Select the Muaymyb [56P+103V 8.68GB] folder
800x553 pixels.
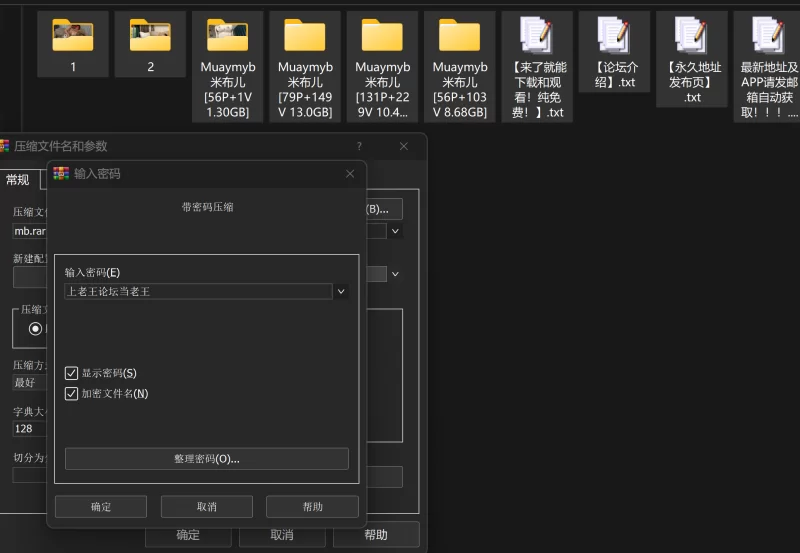[460, 67]
